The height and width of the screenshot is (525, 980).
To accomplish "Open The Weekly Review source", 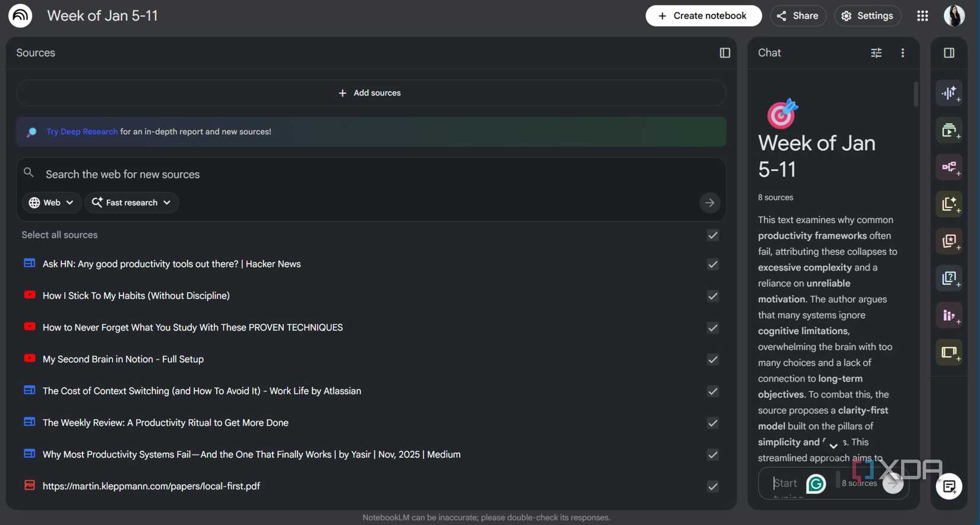I will (x=165, y=423).
